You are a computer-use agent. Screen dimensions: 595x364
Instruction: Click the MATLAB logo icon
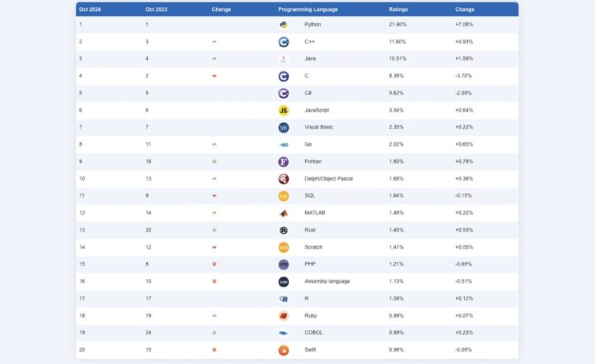[284, 213]
